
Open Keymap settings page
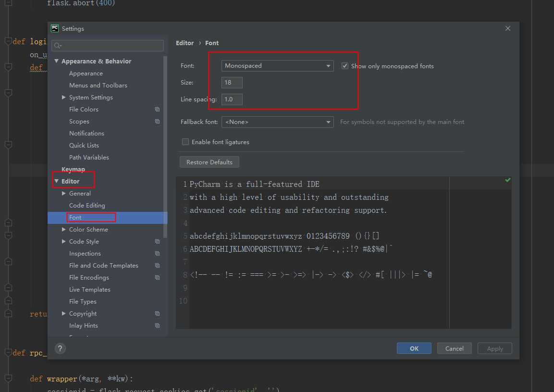click(73, 170)
